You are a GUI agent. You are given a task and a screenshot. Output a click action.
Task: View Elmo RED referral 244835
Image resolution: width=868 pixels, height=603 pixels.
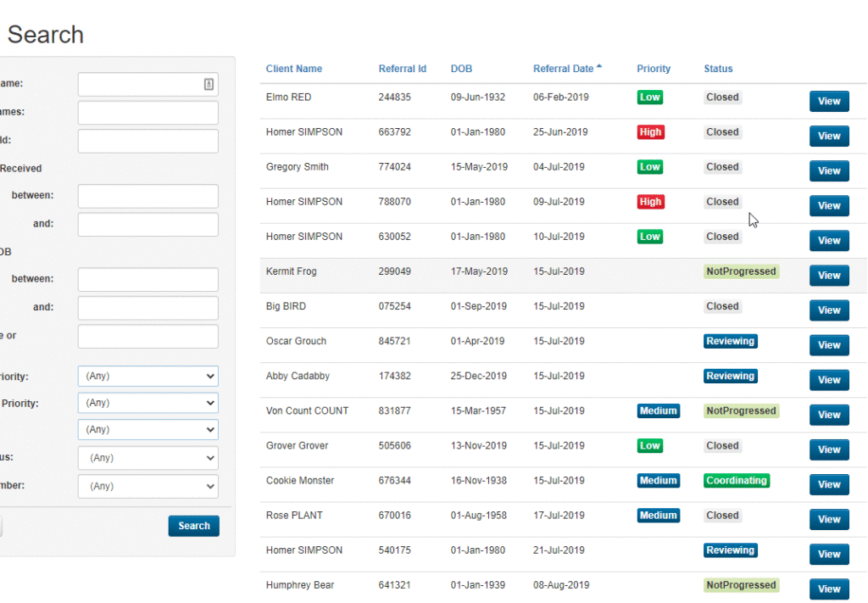point(829,101)
